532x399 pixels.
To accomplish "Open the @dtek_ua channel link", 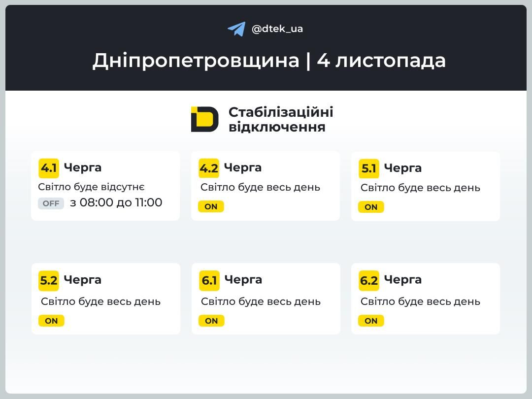I will (x=277, y=29).
